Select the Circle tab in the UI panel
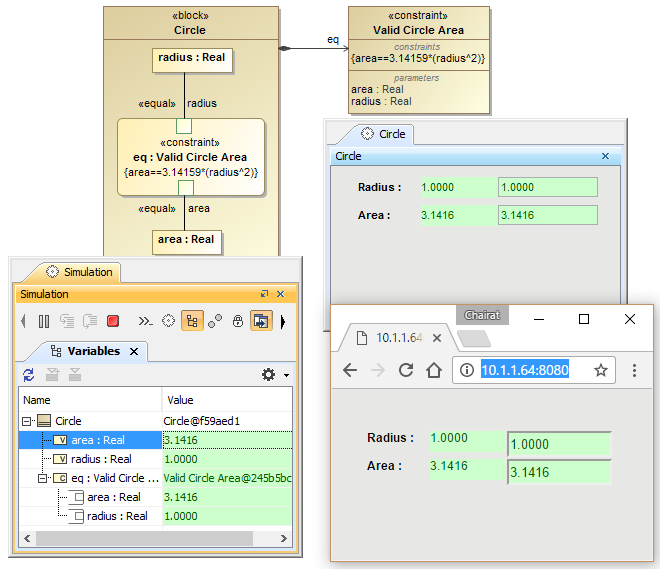 click(384, 134)
